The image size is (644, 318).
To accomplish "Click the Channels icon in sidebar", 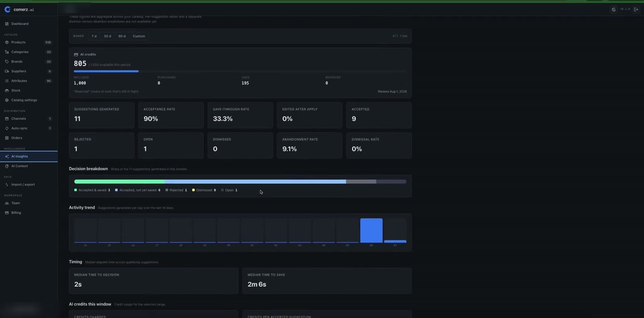I will coord(7,119).
